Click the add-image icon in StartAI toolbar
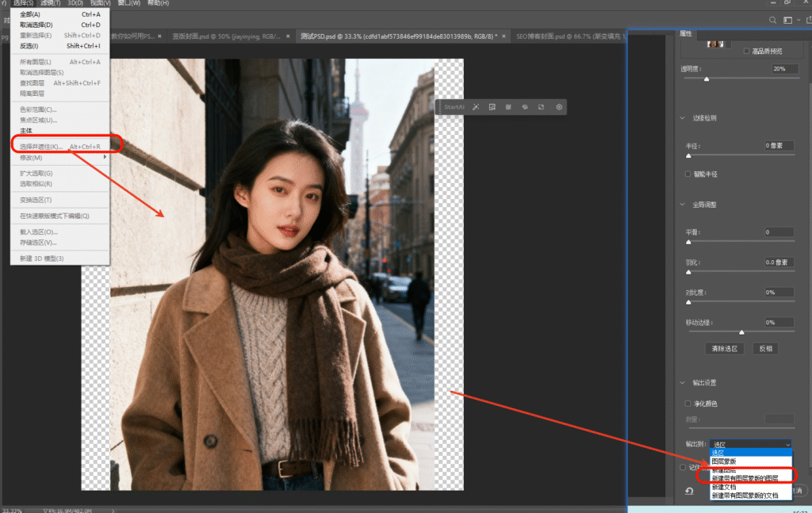 pyautogui.click(x=492, y=106)
